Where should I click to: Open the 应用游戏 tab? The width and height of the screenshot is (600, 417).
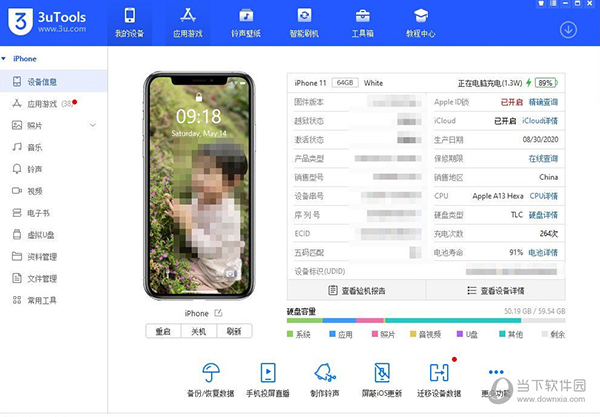click(x=188, y=23)
